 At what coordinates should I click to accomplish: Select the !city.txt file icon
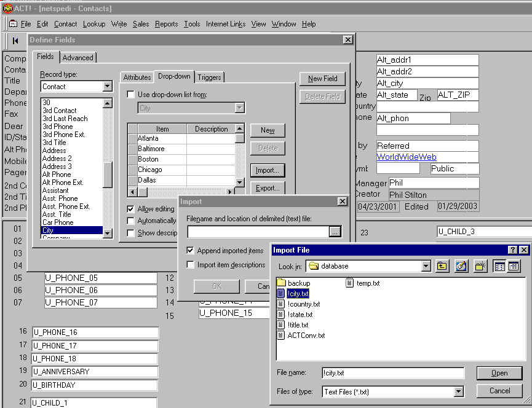coord(281,294)
